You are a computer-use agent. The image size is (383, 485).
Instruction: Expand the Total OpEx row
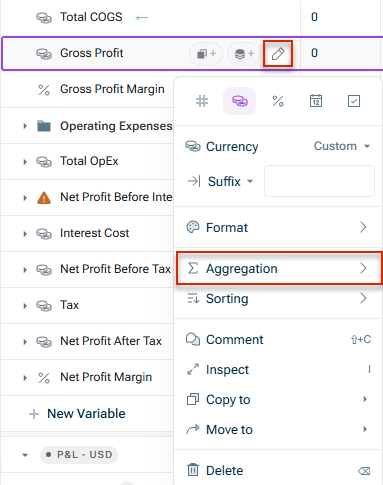(25, 162)
